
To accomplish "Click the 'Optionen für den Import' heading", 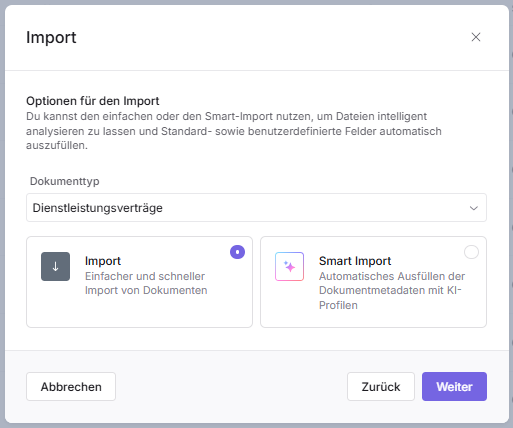I will pos(93,101).
